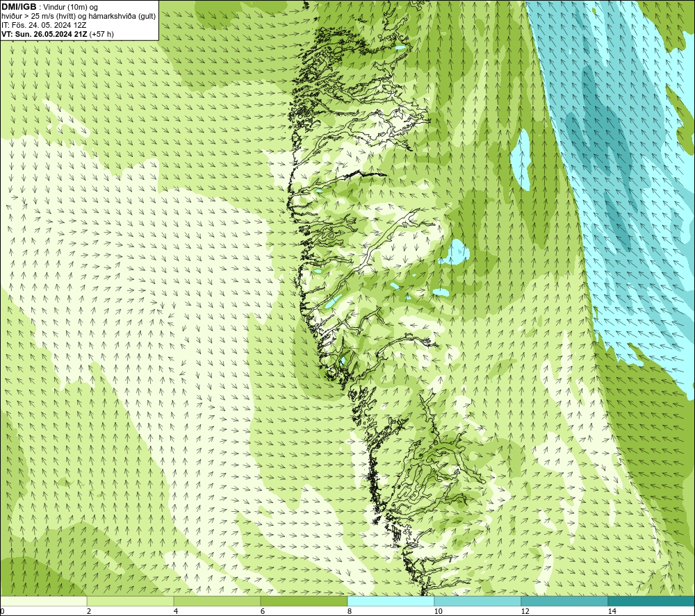Screen dimensions: 695x616
Task: Click the 'DMI/IGB : Vindur (10m) og' title line
Action: click(x=50, y=7)
